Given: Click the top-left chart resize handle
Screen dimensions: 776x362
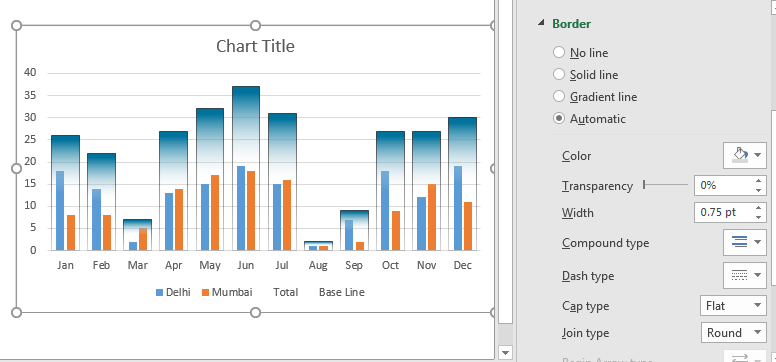Looking at the screenshot, I should (x=16, y=25).
